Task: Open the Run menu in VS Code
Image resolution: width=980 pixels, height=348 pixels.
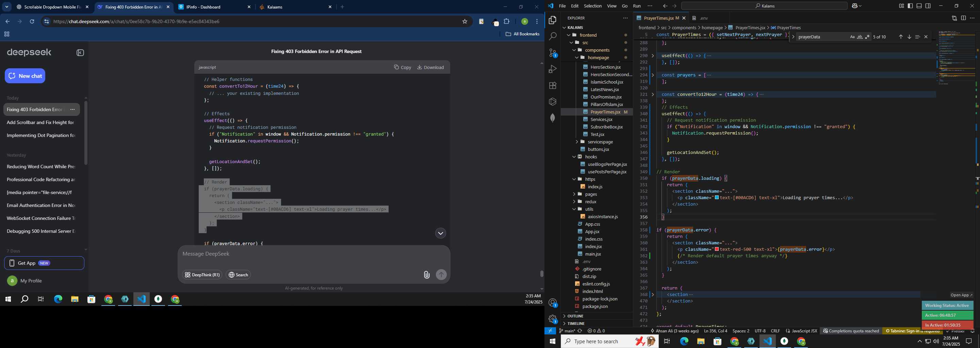Action: coord(636,6)
